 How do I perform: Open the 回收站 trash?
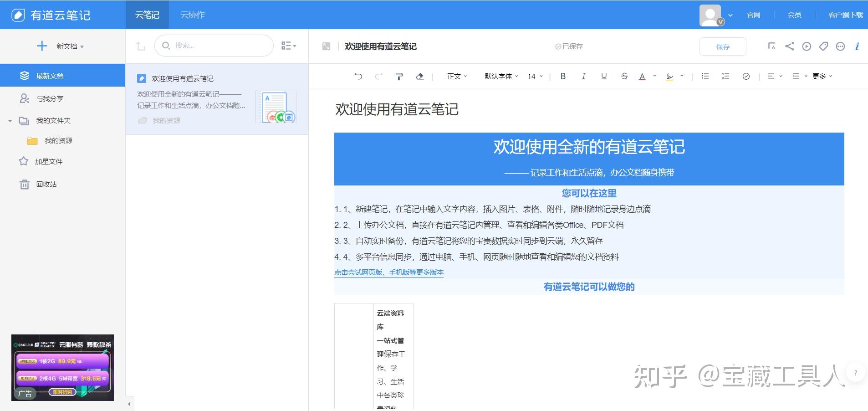click(46, 184)
